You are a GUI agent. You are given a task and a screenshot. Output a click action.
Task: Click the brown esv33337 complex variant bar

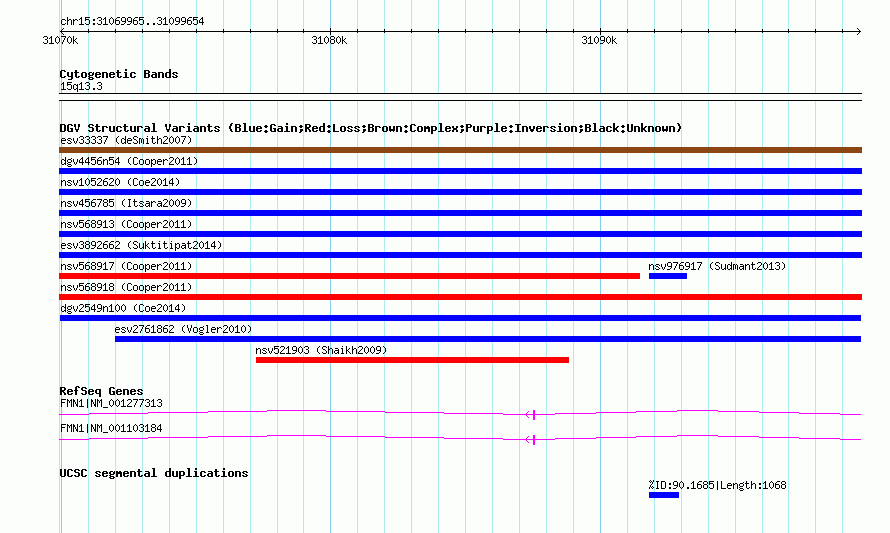click(x=460, y=150)
